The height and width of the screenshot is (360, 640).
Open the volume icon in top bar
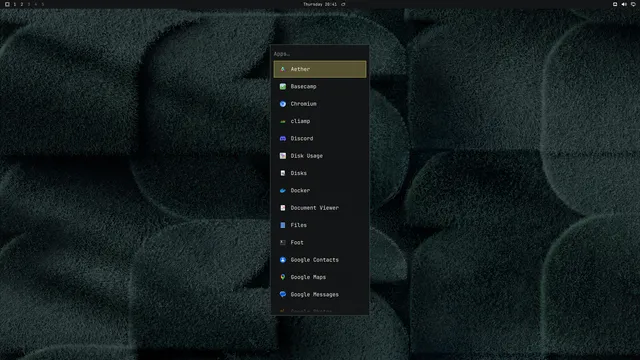624,4
